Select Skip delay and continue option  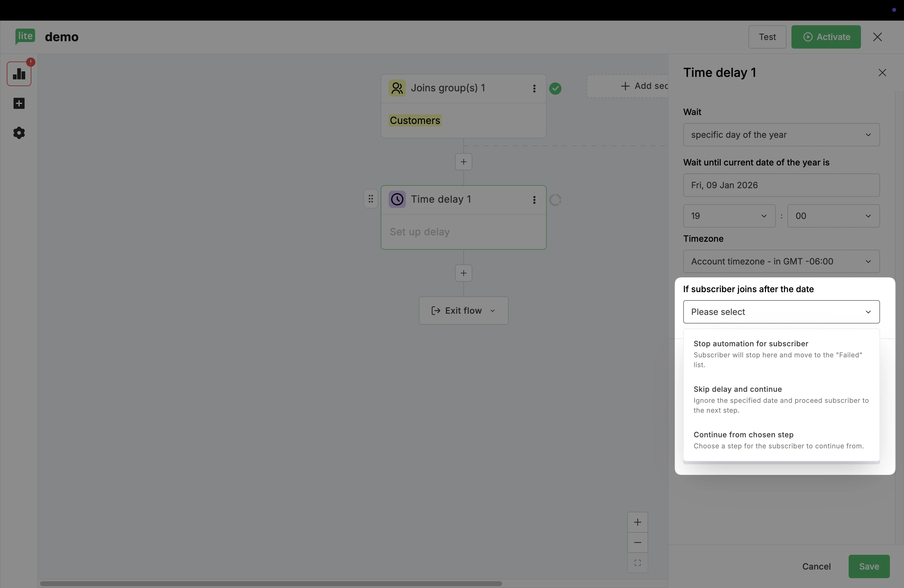[781, 399]
